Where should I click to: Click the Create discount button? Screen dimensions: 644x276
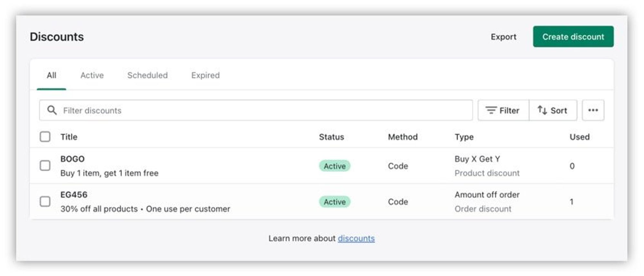(573, 37)
